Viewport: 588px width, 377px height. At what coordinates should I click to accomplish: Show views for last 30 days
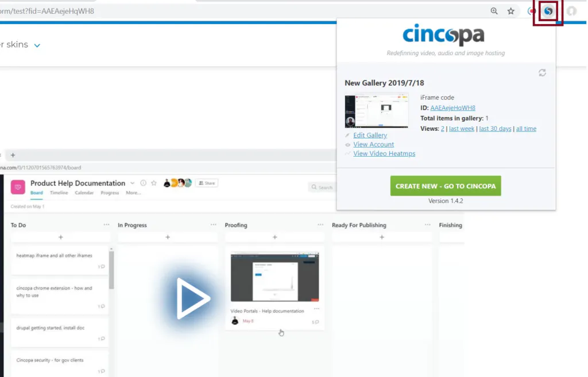[495, 129]
